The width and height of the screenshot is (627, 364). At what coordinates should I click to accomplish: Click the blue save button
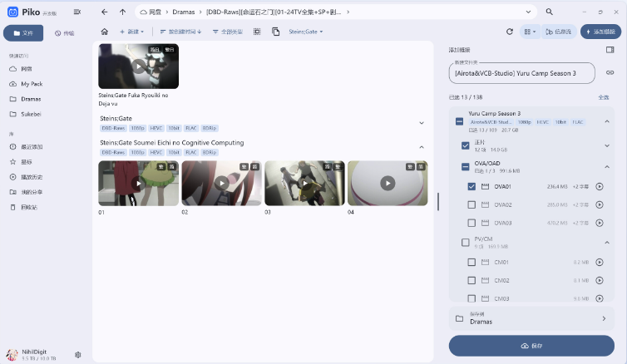coord(531,346)
